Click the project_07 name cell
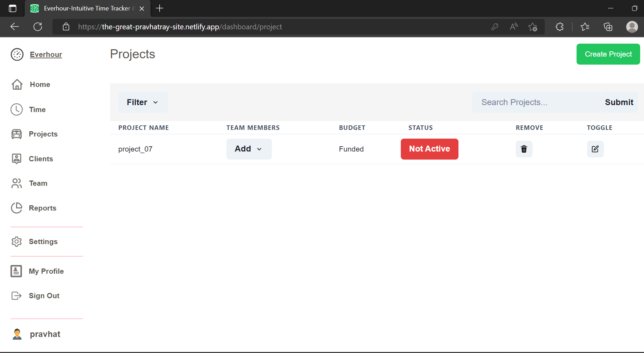The image size is (644, 353). [135, 149]
